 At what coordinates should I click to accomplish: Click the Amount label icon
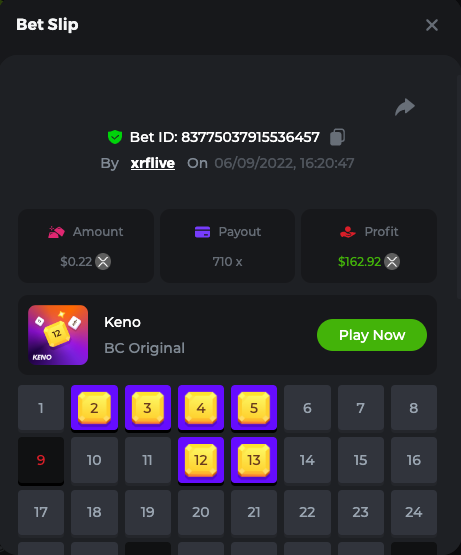pos(56,232)
